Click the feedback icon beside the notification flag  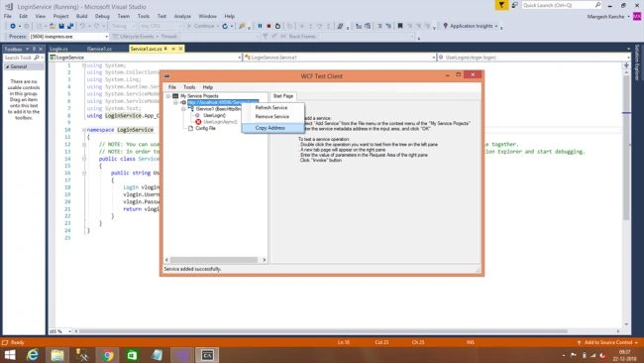[514, 5]
